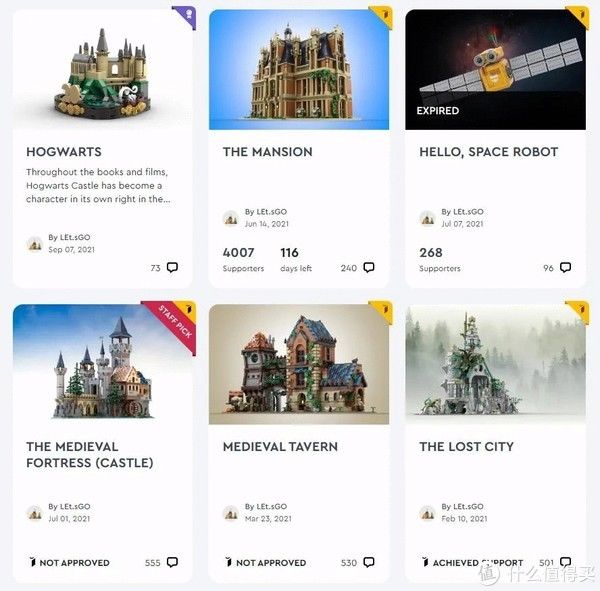Open the Hogwarts project title
Viewport: 600px width, 591px height.
click(x=64, y=152)
